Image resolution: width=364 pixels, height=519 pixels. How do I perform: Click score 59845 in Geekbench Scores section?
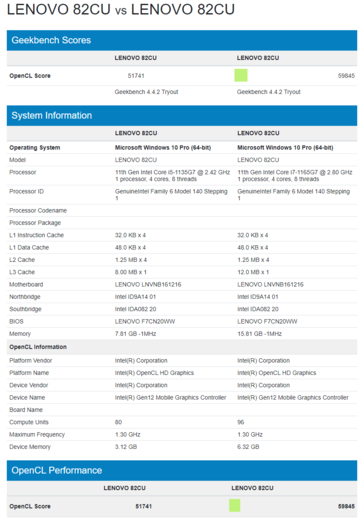tap(346, 76)
